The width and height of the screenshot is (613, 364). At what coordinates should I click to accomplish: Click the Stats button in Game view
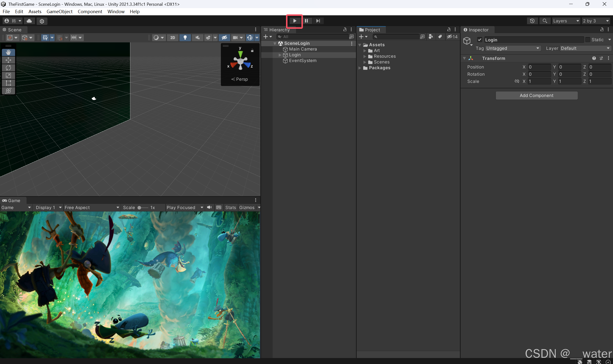pyautogui.click(x=230, y=208)
